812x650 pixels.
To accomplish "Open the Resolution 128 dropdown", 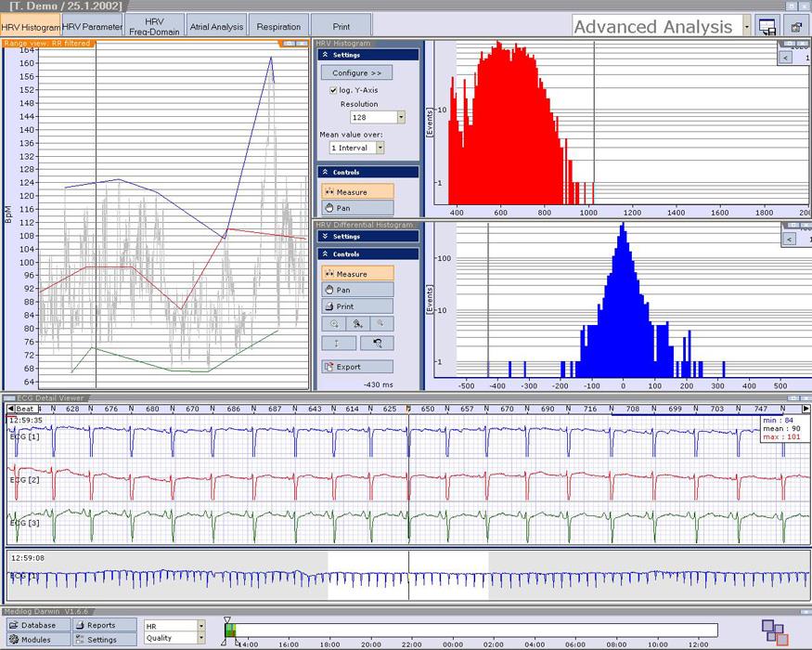I will point(400,118).
